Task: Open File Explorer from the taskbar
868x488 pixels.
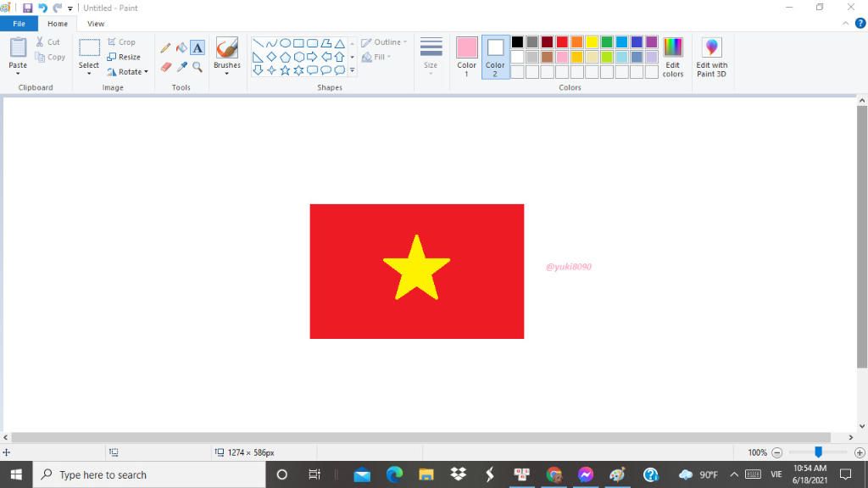Action: pyautogui.click(x=426, y=474)
